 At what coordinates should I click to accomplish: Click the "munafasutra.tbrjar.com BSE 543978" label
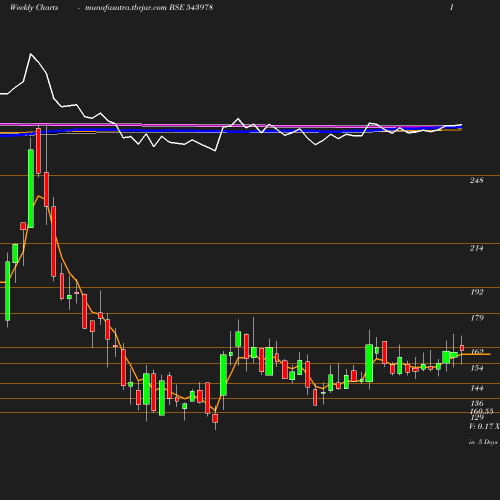(x=149, y=8)
